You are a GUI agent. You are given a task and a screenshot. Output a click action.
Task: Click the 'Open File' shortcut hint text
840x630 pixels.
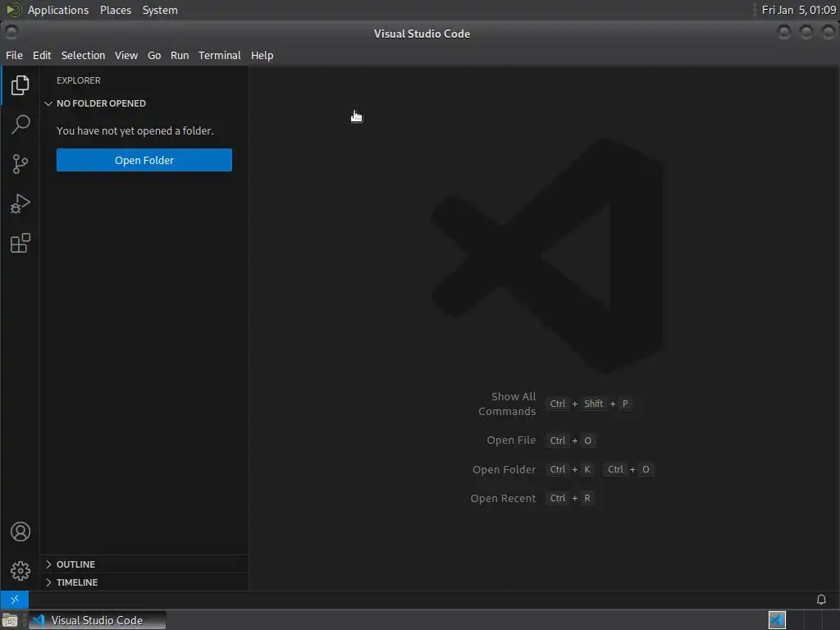click(511, 440)
